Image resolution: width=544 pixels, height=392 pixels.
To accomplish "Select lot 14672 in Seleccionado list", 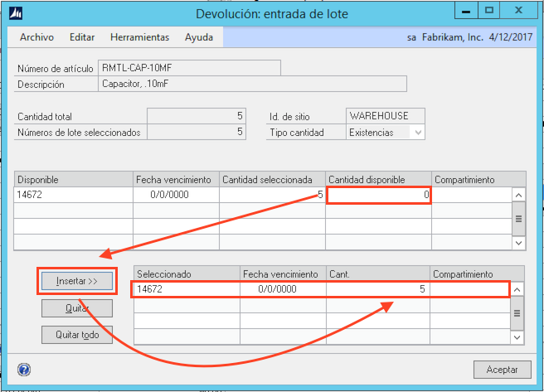I will point(186,289).
